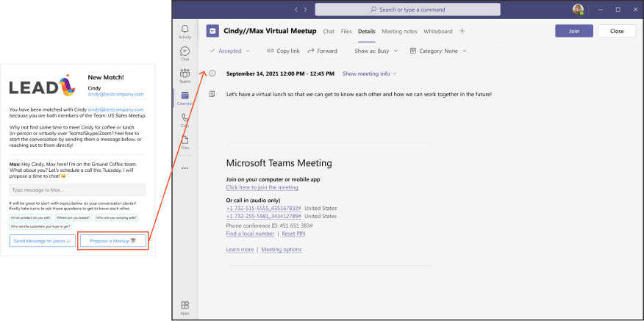Expand the Accepted response dropdown

click(230, 51)
